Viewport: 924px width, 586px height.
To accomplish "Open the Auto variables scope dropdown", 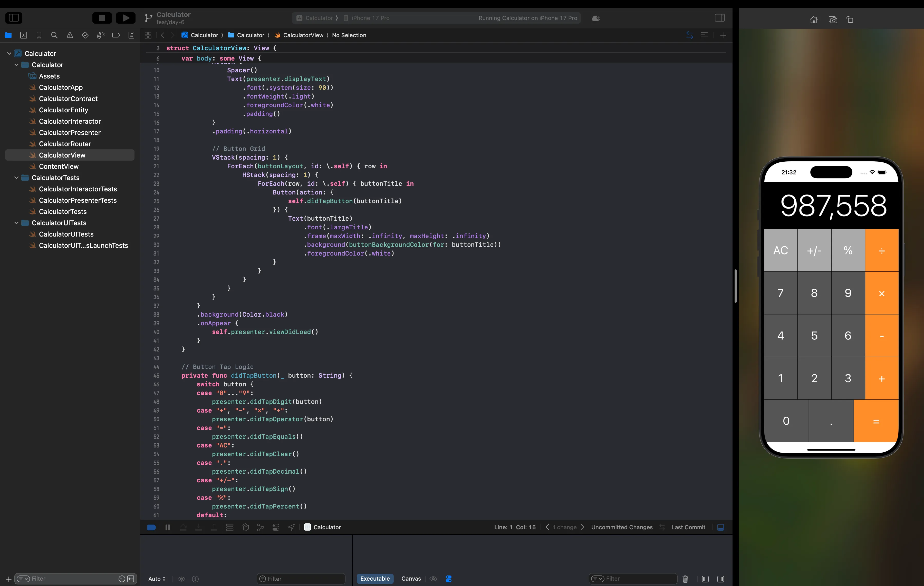I will (157, 579).
